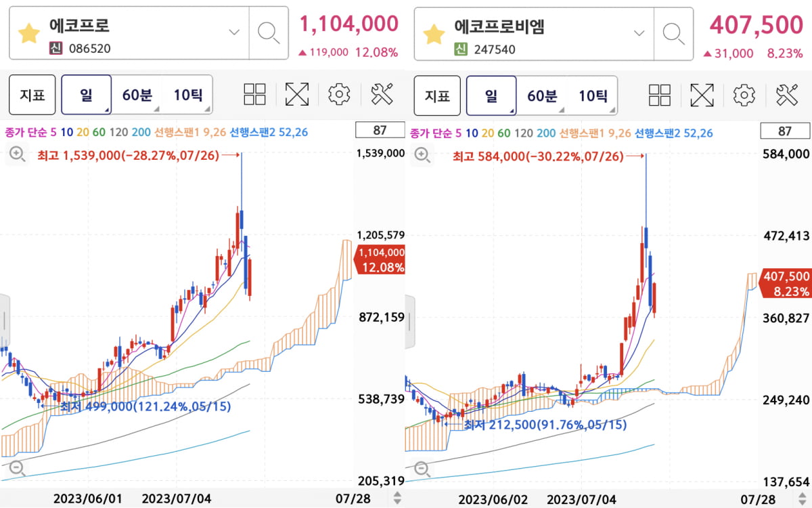Open the right chart tools icon

(x=788, y=95)
